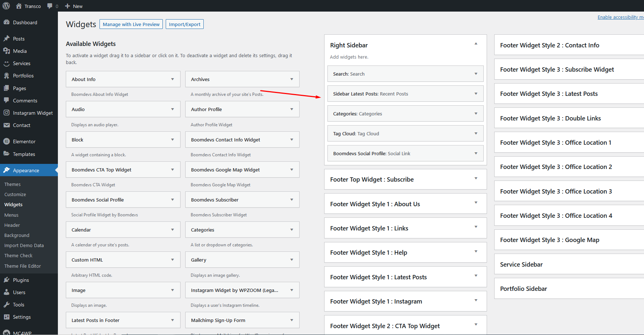The width and height of the screenshot is (644, 335).
Task: Open Tools using the wrench icon
Action: 7,305
